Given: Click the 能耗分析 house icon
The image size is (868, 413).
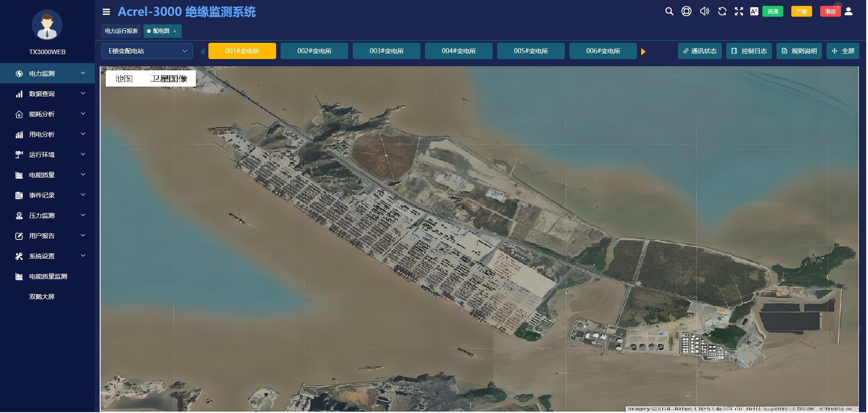Looking at the screenshot, I should (x=19, y=115).
